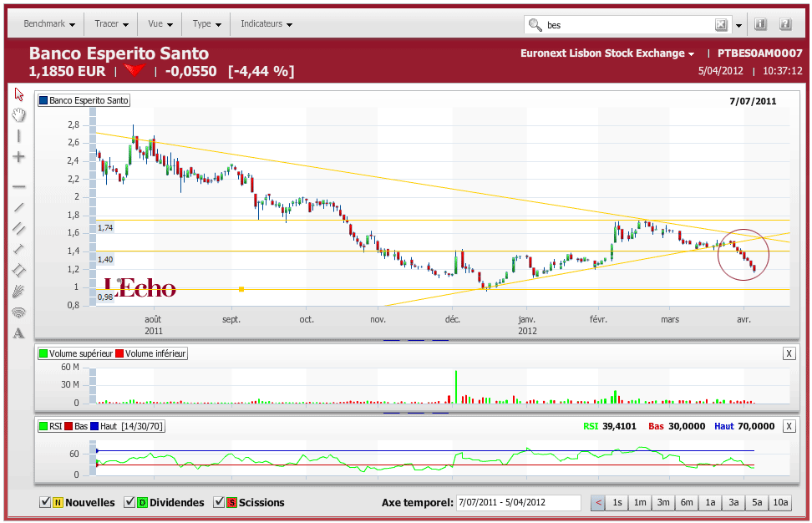Image resolution: width=812 pixels, height=523 pixels.
Task: Set time range to 1a
Action: click(x=710, y=502)
